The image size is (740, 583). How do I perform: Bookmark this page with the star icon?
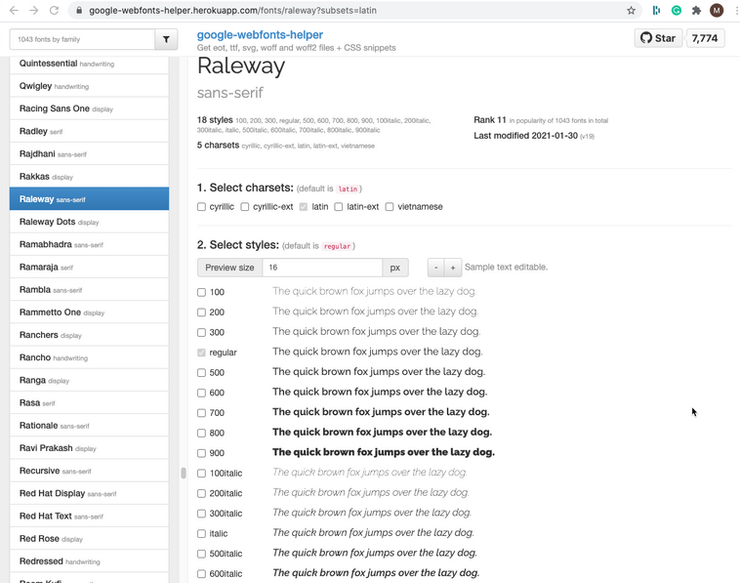pyautogui.click(x=631, y=10)
